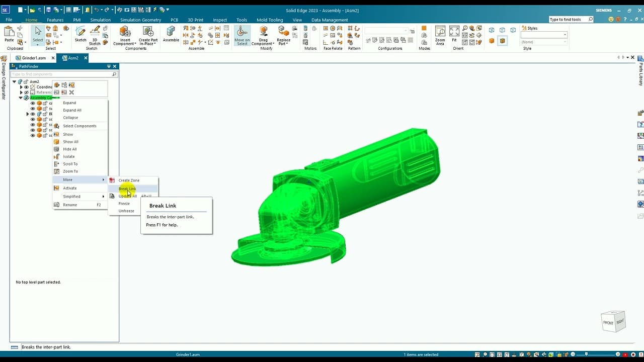Image resolution: width=644 pixels, height=362 pixels.
Task: Expand the Reference Planes tree node
Action: (x=21, y=93)
